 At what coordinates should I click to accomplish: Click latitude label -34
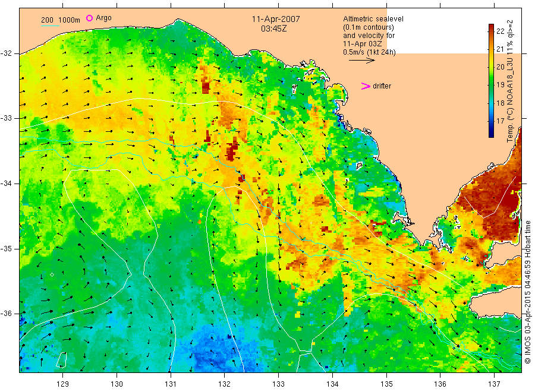click(x=6, y=184)
